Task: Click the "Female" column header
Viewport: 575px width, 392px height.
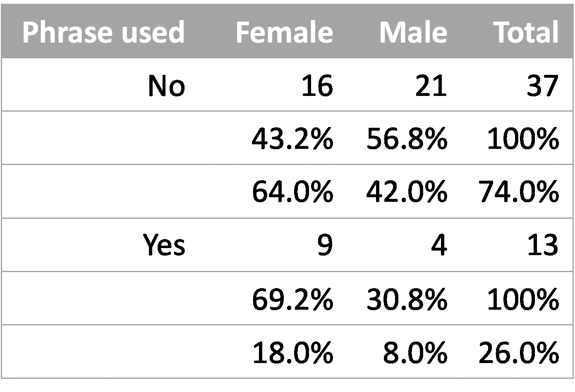Action: click(x=284, y=32)
